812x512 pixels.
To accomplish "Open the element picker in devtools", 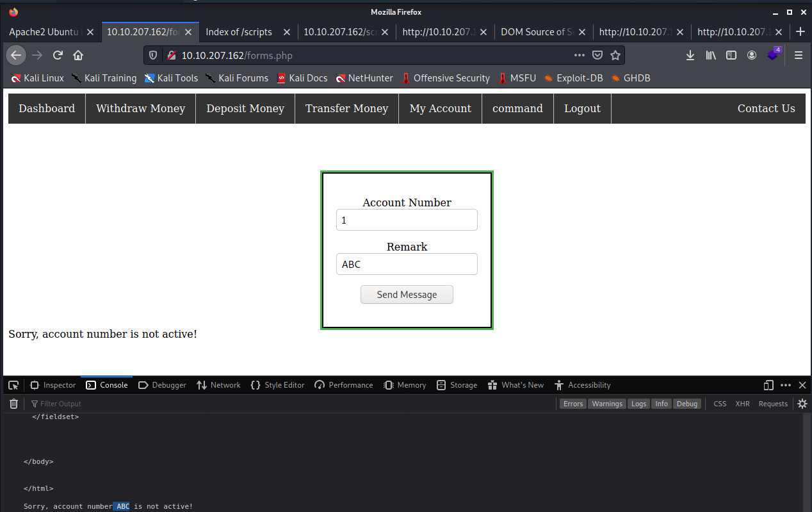I will tap(13, 385).
